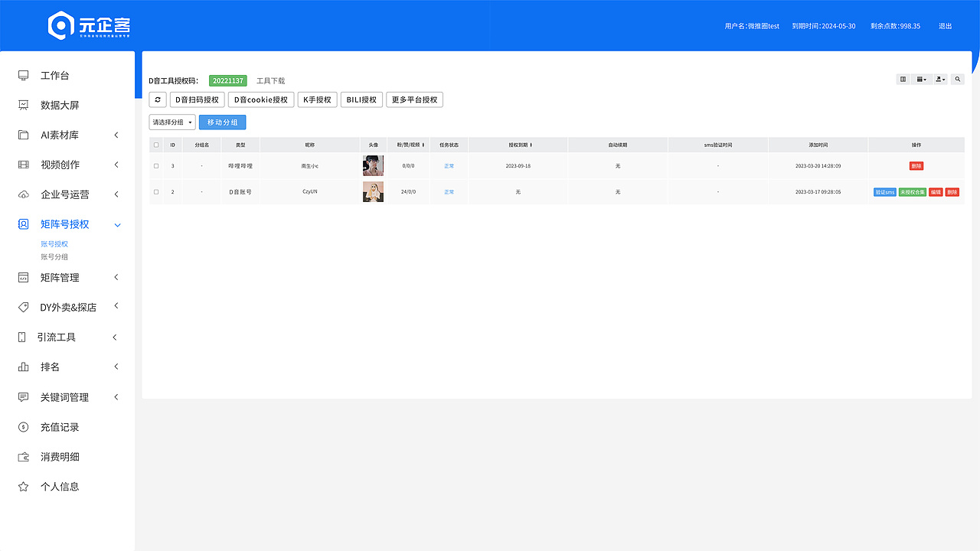
Task: Click 正常 status in D音账号 row
Action: coord(449,191)
